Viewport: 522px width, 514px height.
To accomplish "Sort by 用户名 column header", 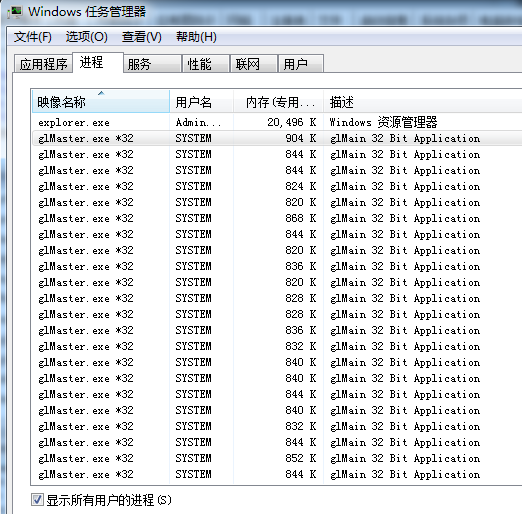I will 201,101.
